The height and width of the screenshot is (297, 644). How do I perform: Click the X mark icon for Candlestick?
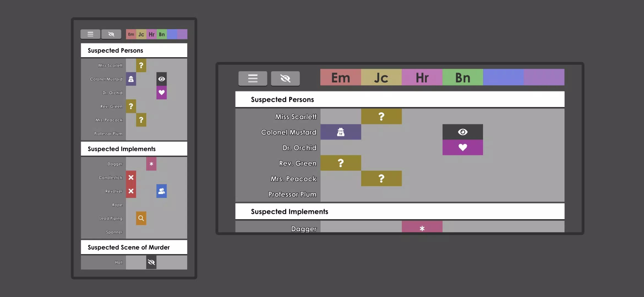131,177
